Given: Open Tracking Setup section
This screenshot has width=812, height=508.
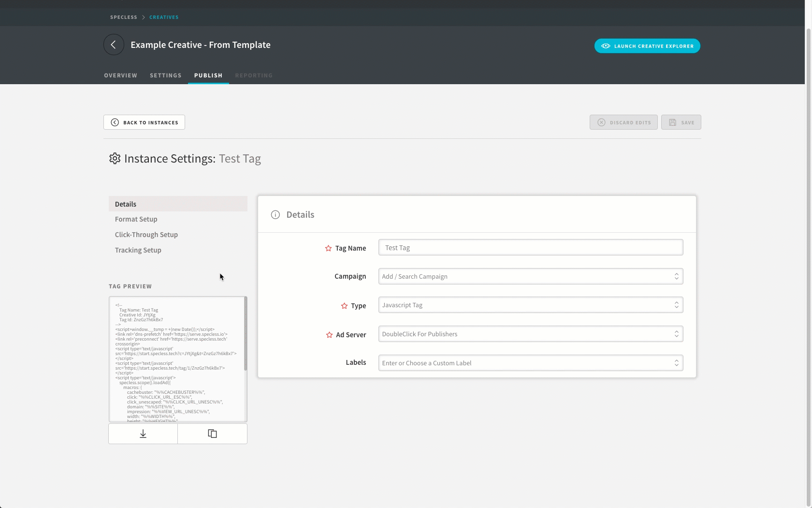Looking at the screenshot, I should click(x=138, y=250).
